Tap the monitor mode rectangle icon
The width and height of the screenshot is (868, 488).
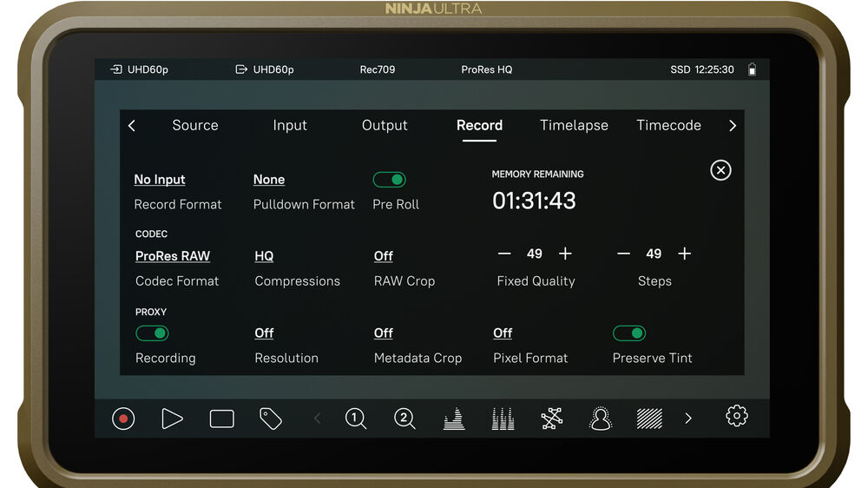pyautogui.click(x=221, y=419)
